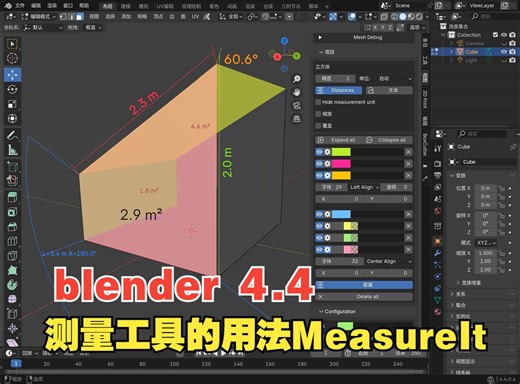
Task: Click the viewport pan hand icon
Action: click(x=297, y=92)
